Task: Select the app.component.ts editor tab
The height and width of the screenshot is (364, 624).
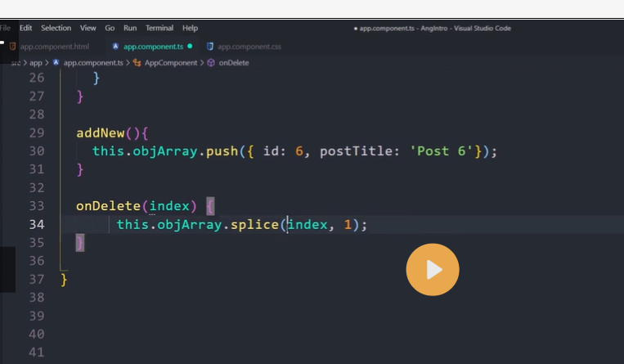Action: click(152, 47)
